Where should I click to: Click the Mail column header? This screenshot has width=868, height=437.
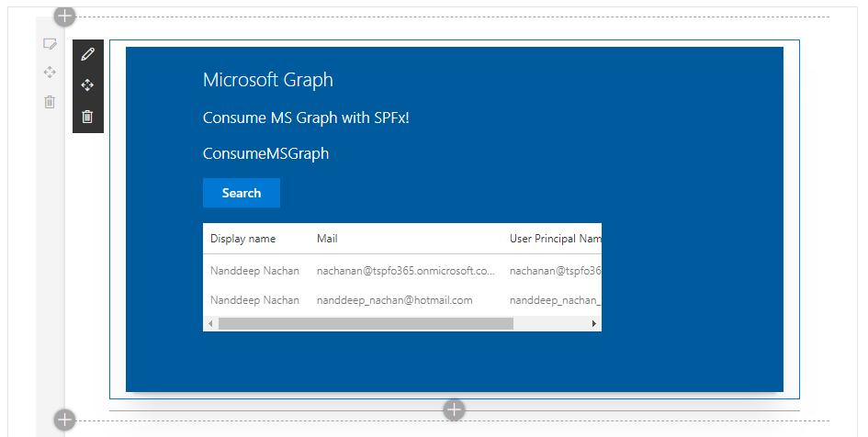pyautogui.click(x=327, y=239)
